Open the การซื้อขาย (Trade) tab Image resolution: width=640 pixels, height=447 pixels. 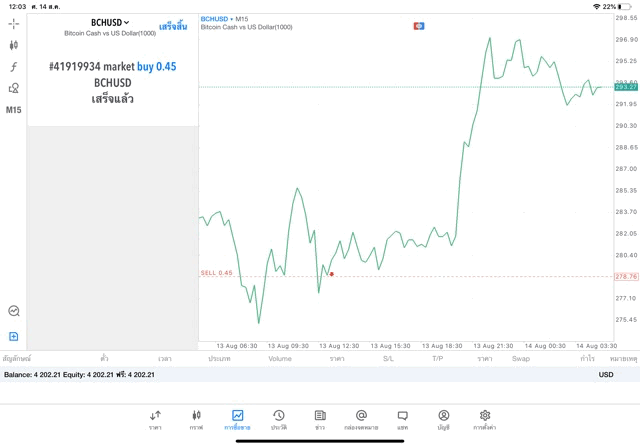[237, 418]
